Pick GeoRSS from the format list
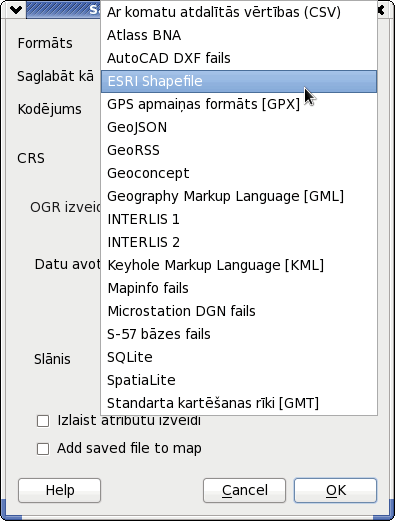Viewport: 395px width, 521px height. click(239, 150)
